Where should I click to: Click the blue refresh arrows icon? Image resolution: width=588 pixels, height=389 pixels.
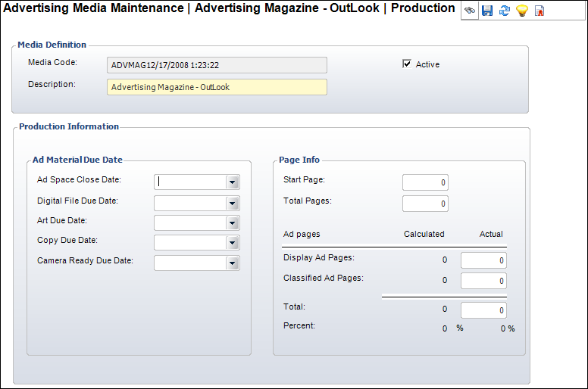pos(504,11)
